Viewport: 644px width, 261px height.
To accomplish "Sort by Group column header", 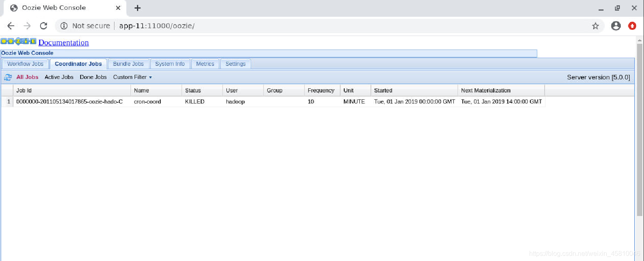I will click(x=284, y=90).
